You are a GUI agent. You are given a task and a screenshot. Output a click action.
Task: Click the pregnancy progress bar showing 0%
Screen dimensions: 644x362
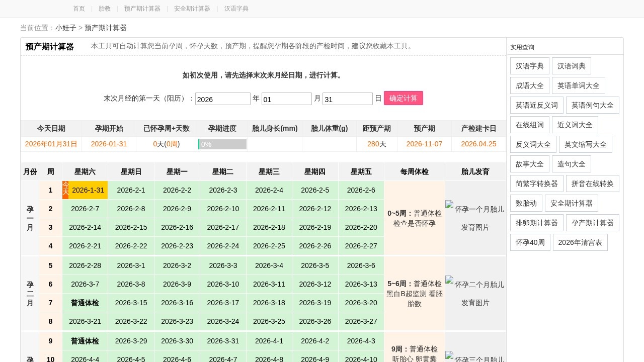coord(222,144)
